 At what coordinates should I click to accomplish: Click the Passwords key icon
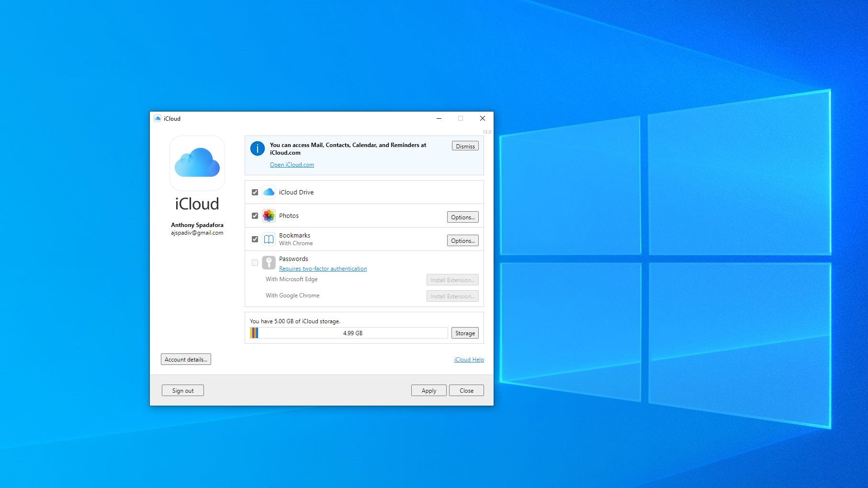[x=269, y=262]
